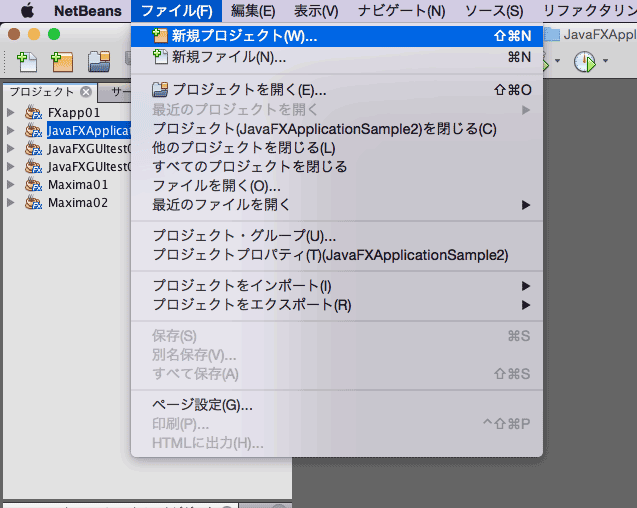Click the yellow minimize window button
The width and height of the screenshot is (637, 508).
[34, 35]
